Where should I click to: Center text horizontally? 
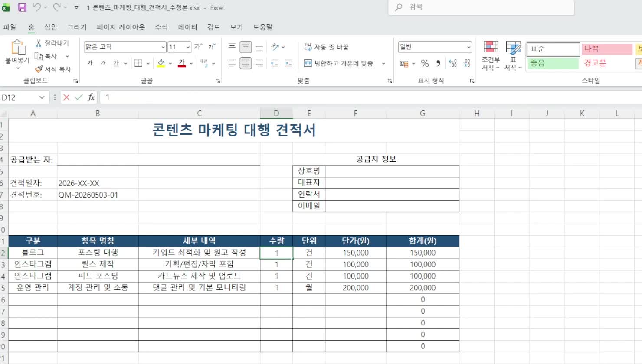246,63
